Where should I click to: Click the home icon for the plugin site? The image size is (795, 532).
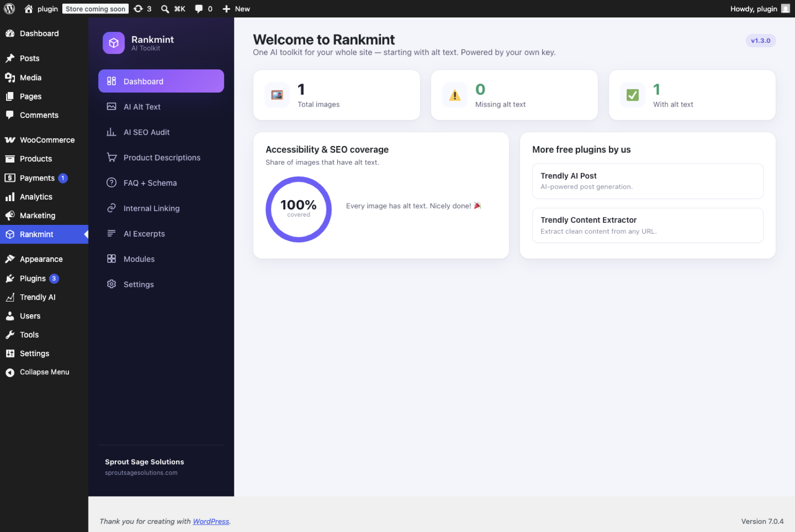[x=28, y=9]
